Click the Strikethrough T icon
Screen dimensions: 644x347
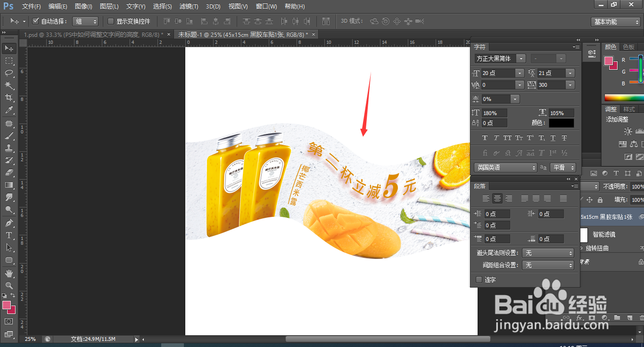click(564, 138)
